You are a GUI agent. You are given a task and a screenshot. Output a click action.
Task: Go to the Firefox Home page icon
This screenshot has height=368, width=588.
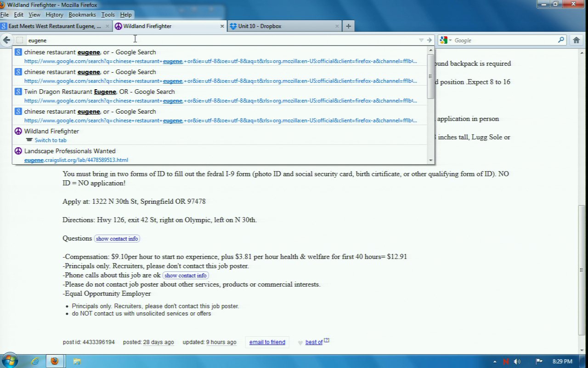tap(576, 40)
